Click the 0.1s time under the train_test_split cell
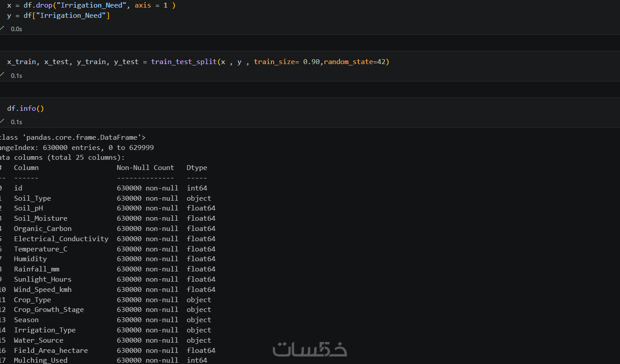The image size is (620, 364). pyautogui.click(x=16, y=76)
